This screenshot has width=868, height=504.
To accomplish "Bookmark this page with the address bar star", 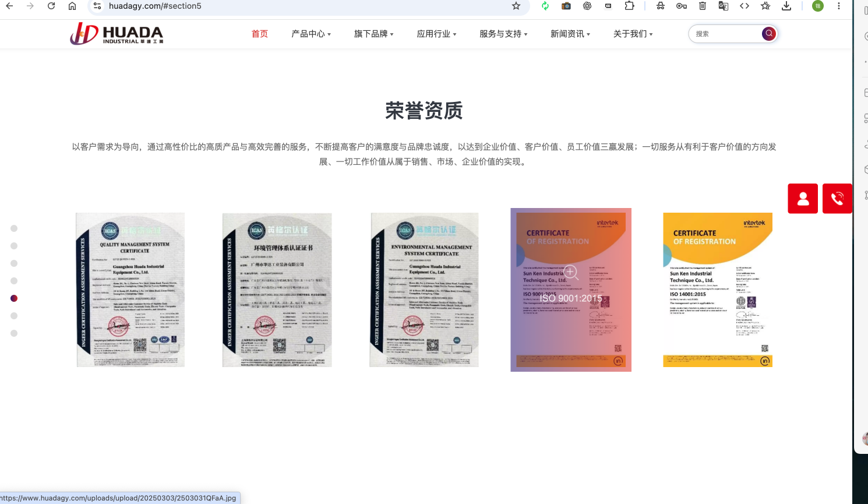I will (x=516, y=6).
